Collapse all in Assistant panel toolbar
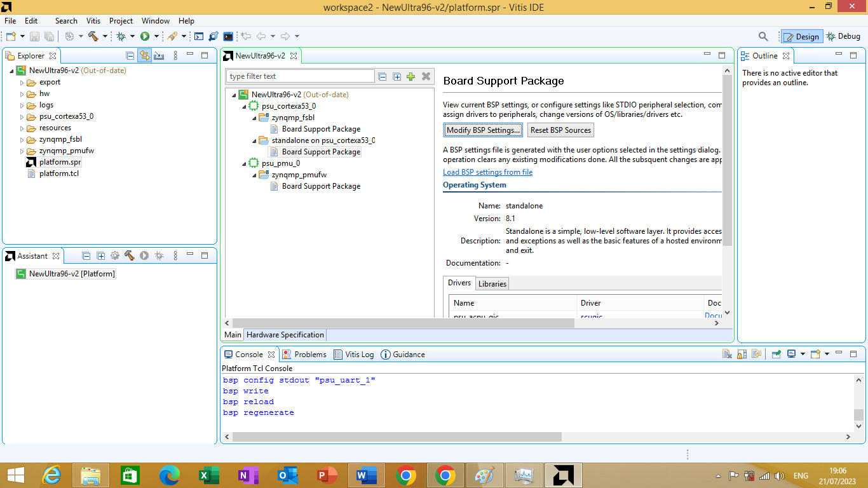 point(86,256)
